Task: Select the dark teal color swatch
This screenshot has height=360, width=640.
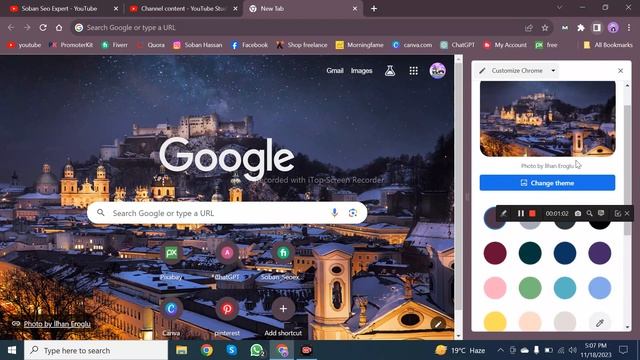Action: coord(530,253)
